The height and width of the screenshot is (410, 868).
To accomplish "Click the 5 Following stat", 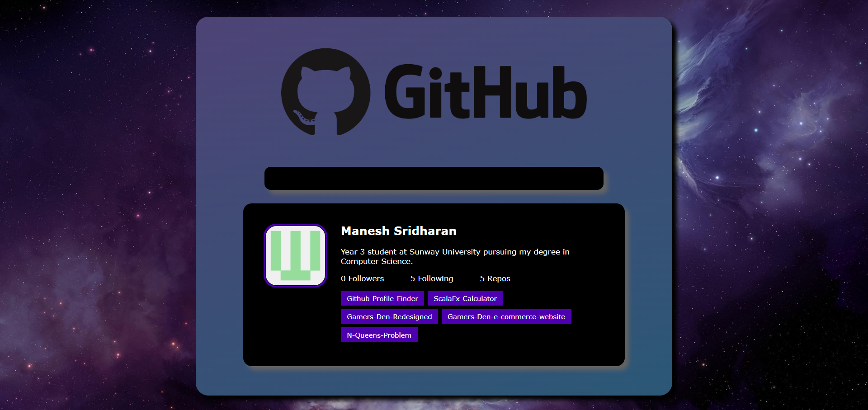I will (432, 278).
